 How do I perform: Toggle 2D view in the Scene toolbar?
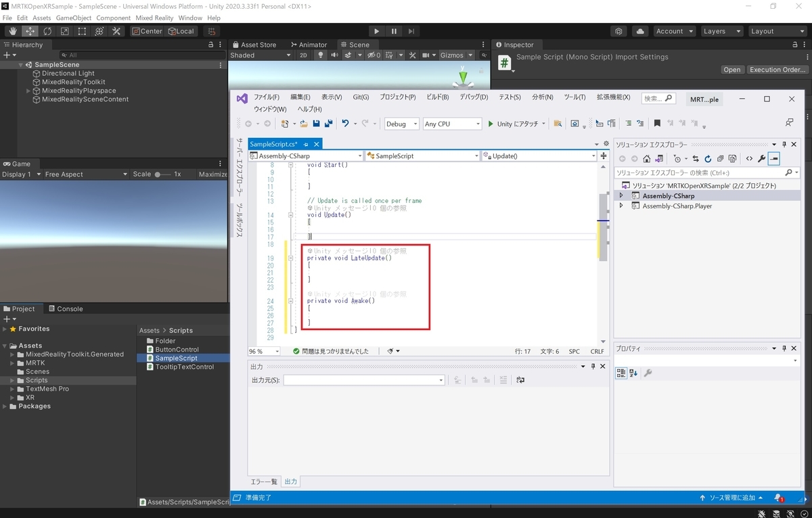point(302,55)
